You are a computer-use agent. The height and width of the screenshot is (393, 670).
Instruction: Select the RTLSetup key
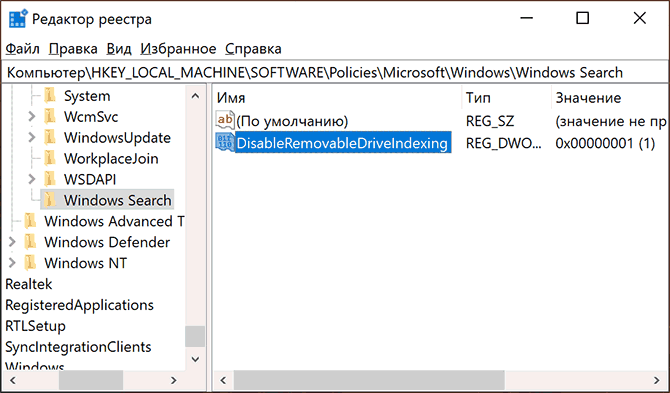click(35, 326)
